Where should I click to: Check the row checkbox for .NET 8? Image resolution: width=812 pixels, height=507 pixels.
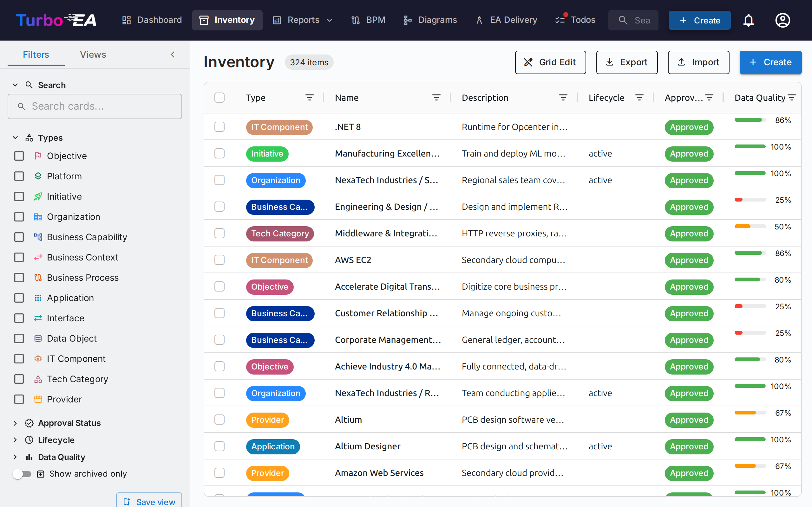coord(219,127)
